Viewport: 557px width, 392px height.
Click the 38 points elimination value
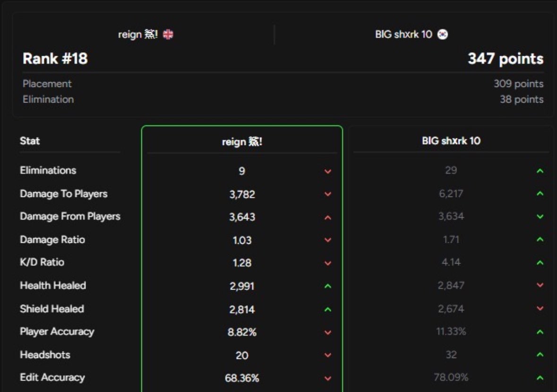[x=522, y=100]
